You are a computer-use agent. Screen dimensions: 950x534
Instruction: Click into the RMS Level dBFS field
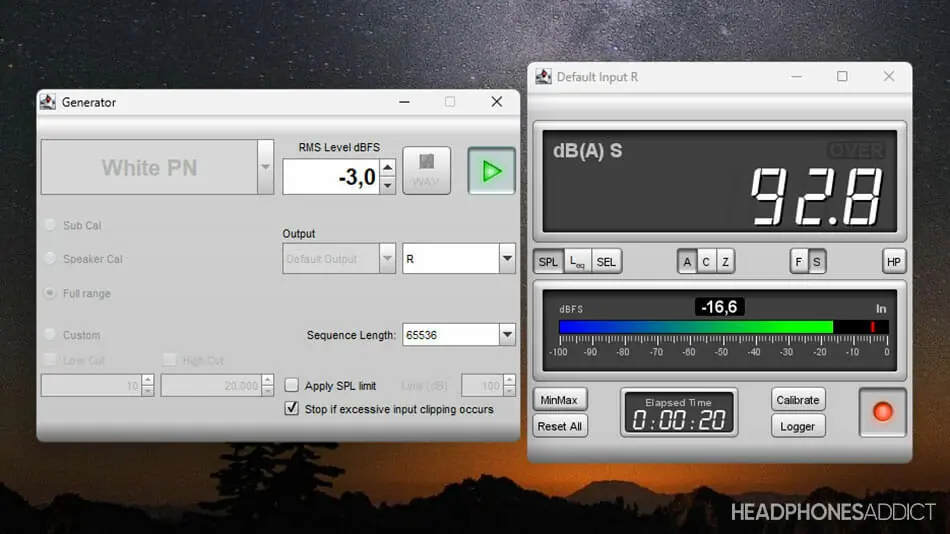[x=331, y=177]
